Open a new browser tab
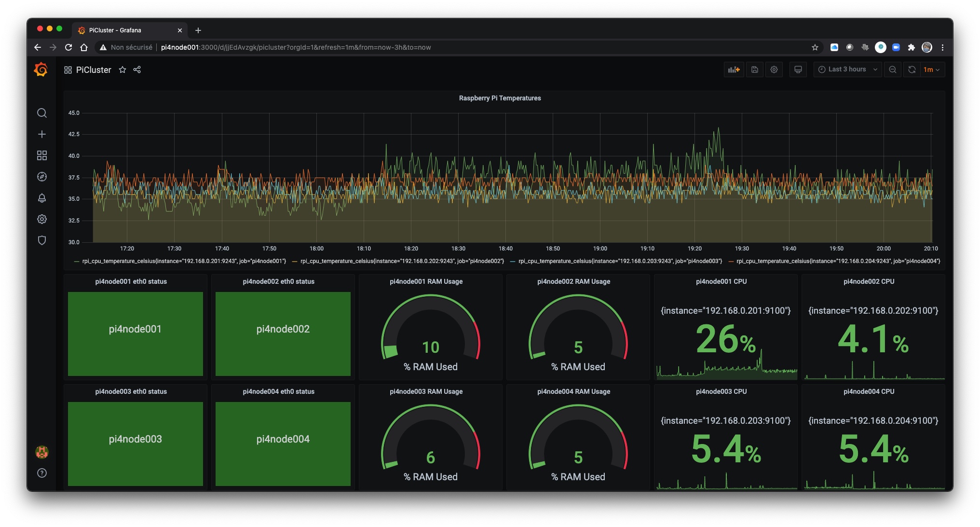 pyautogui.click(x=198, y=30)
